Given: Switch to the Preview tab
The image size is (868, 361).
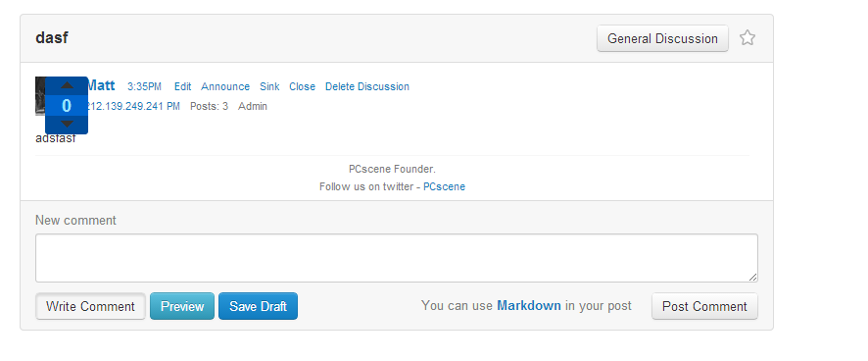Looking at the screenshot, I should (x=182, y=306).
